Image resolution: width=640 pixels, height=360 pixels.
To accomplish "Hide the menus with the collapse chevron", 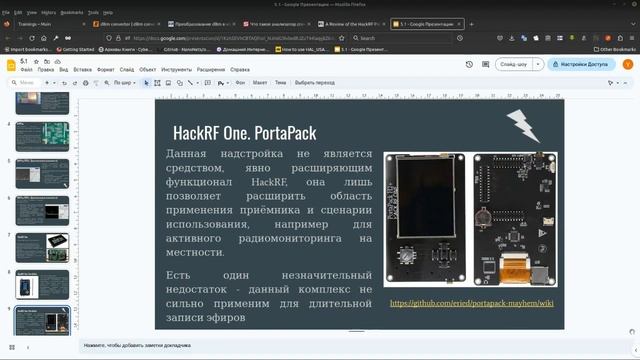I will coord(625,83).
